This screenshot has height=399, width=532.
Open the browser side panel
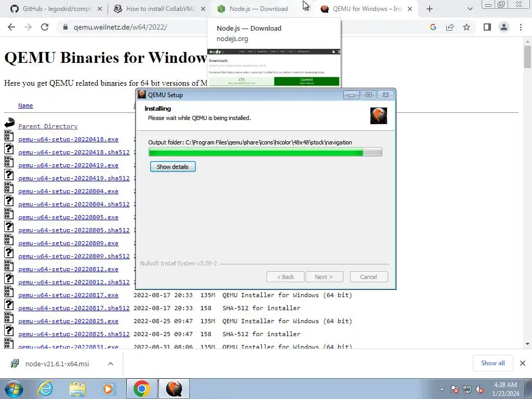click(x=487, y=27)
